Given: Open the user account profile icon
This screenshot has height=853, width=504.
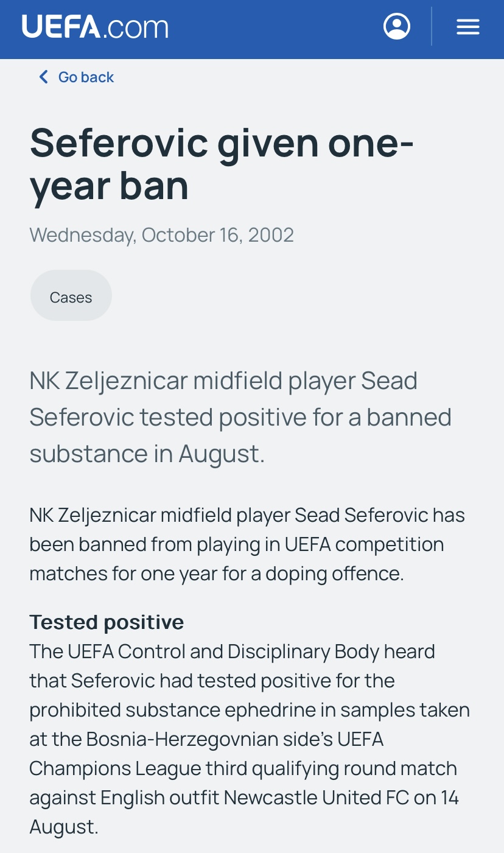Looking at the screenshot, I should tap(397, 27).
